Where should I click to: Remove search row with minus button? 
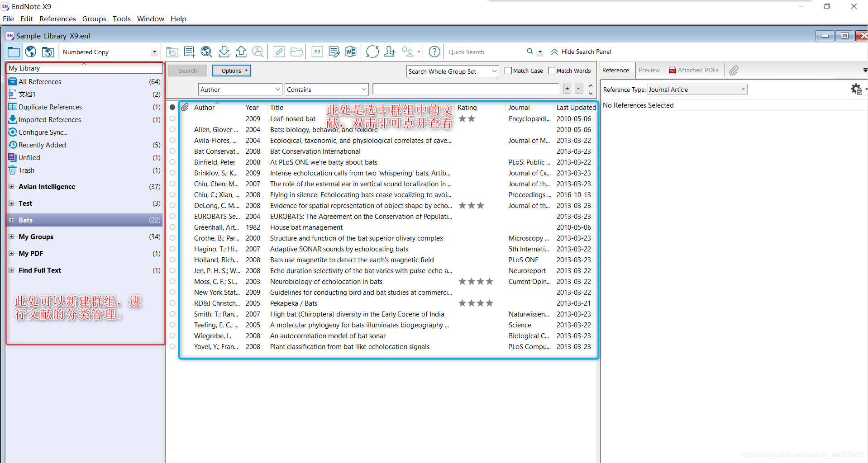578,89
